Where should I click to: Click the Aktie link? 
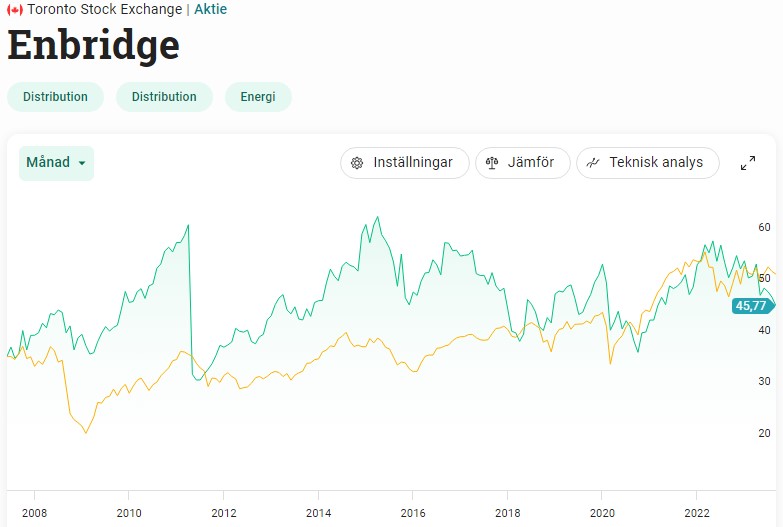(210, 9)
